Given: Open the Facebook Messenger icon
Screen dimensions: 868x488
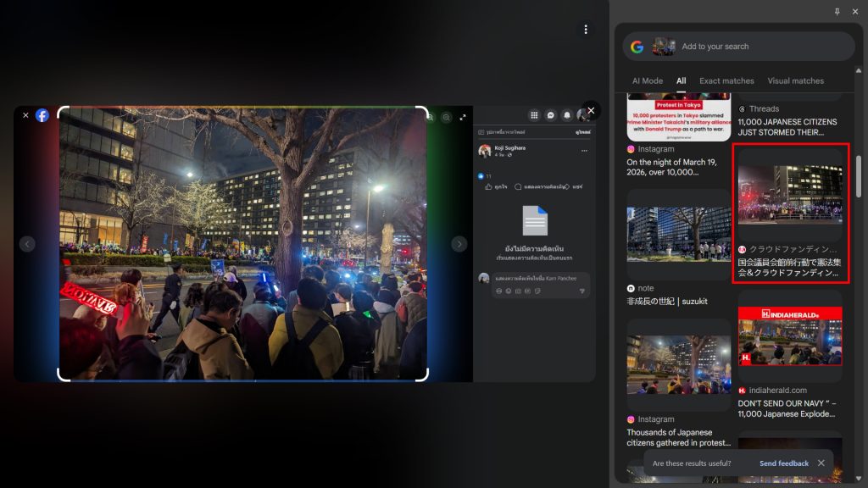Looking at the screenshot, I should pyautogui.click(x=551, y=115).
